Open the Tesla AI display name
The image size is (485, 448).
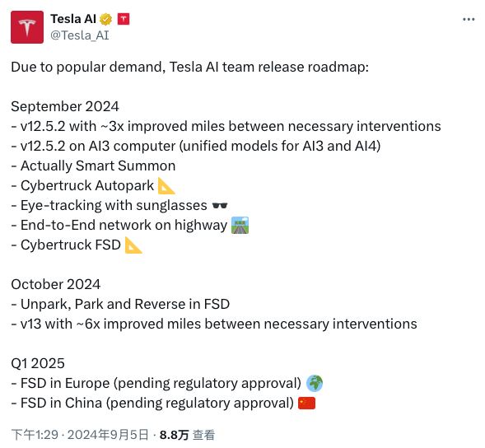tap(73, 19)
